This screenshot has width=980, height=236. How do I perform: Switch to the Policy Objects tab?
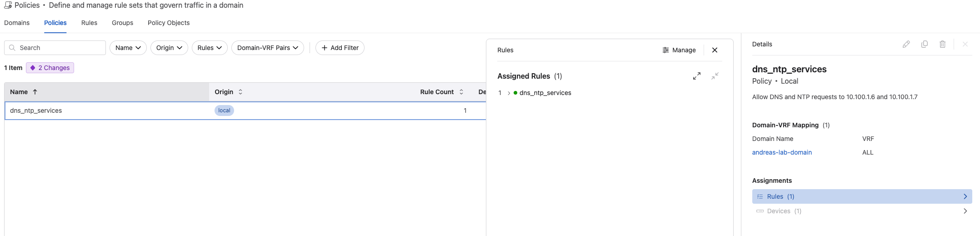169,23
